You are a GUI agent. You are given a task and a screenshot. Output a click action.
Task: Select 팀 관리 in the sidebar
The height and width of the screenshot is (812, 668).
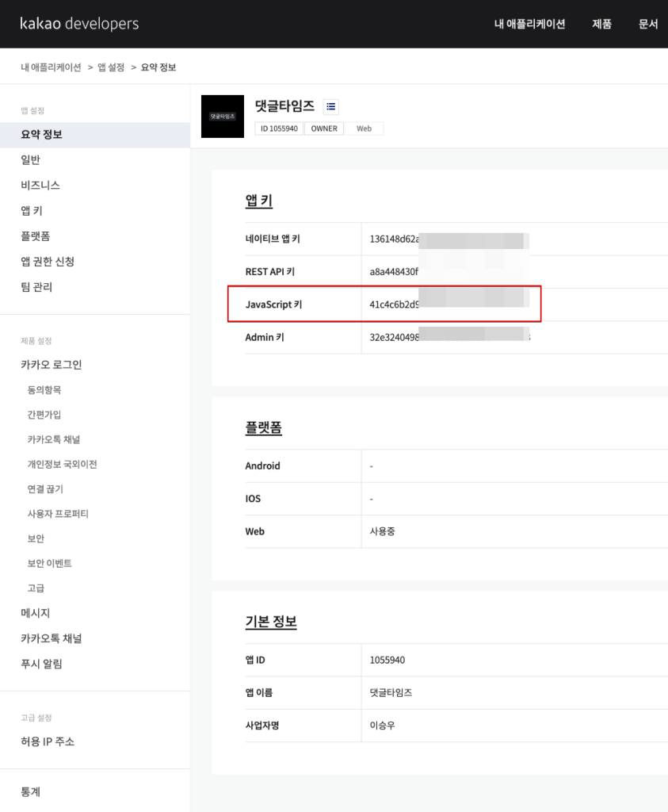(x=36, y=287)
